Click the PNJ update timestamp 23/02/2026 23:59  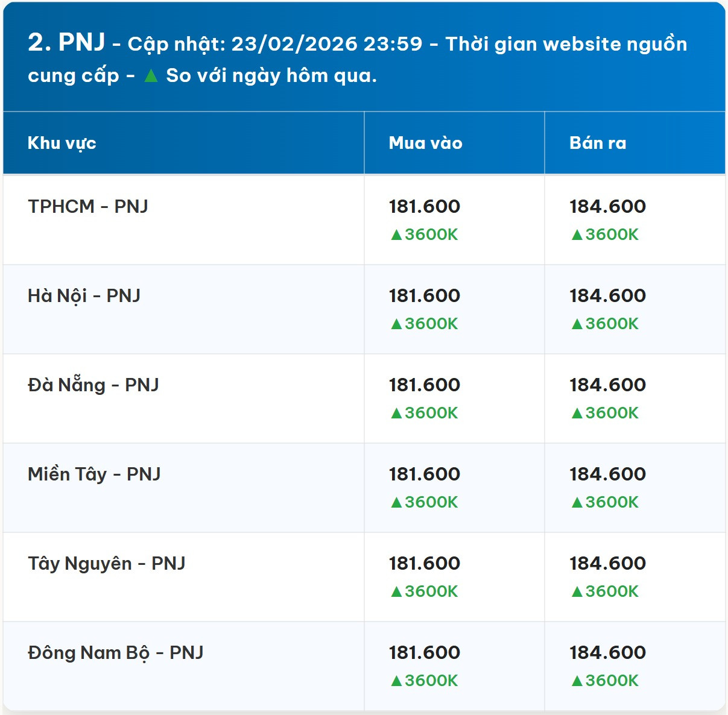point(327,45)
